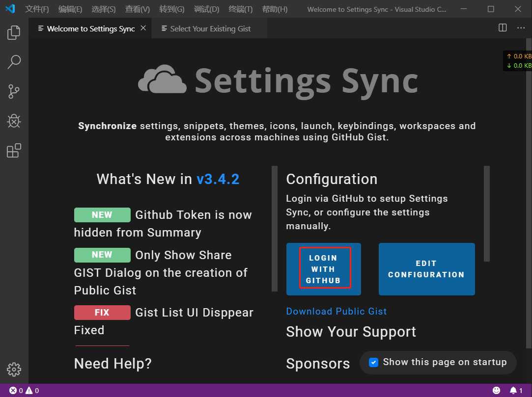Click the Show Your Support heading

(x=351, y=332)
